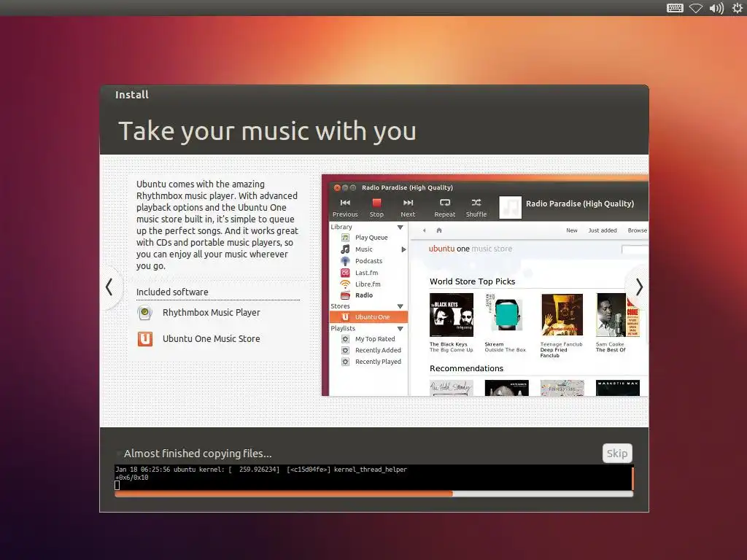This screenshot has width=747, height=560.
Task: Select Play Queue in Library
Action: point(371,238)
